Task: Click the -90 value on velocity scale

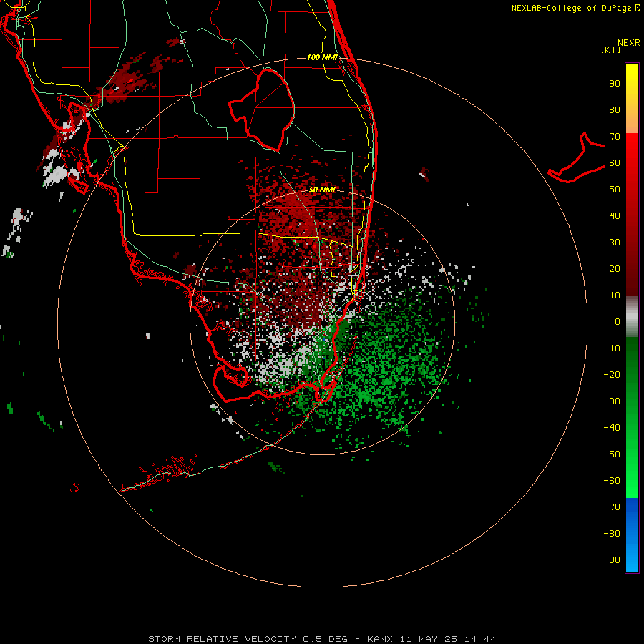Action: pyautogui.click(x=612, y=560)
